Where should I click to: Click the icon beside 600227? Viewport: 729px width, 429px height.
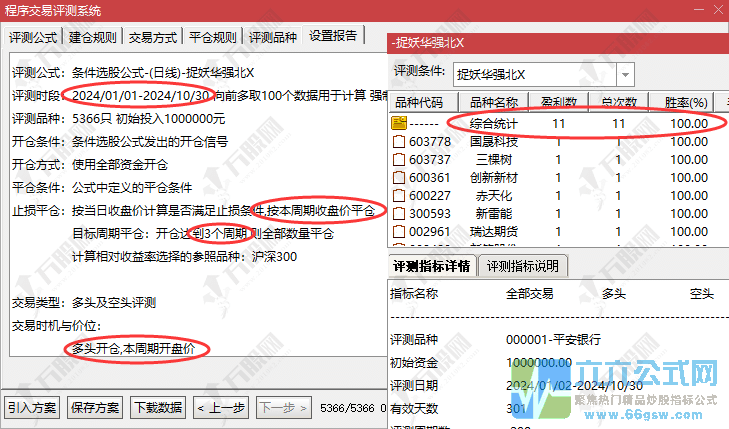[x=399, y=196]
